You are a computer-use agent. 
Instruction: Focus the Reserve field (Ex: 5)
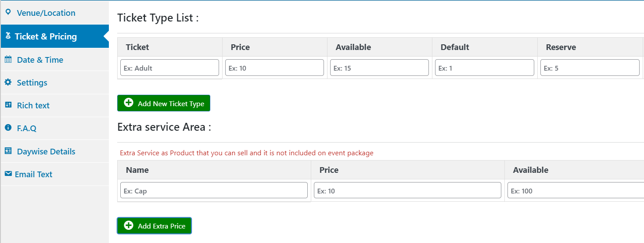(590, 68)
